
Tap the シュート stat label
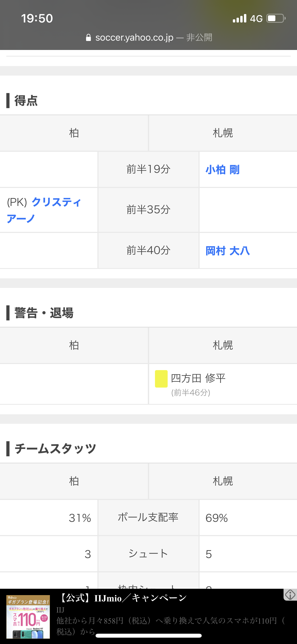point(148,554)
